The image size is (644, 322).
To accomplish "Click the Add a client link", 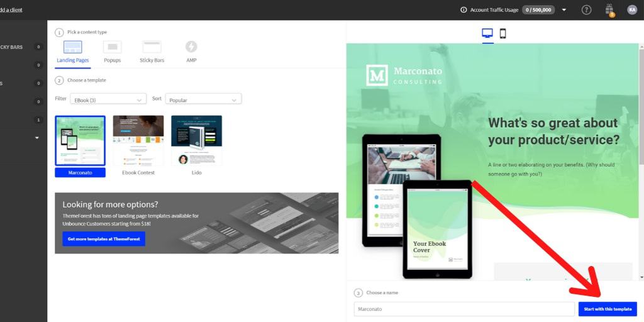I will [x=11, y=10].
